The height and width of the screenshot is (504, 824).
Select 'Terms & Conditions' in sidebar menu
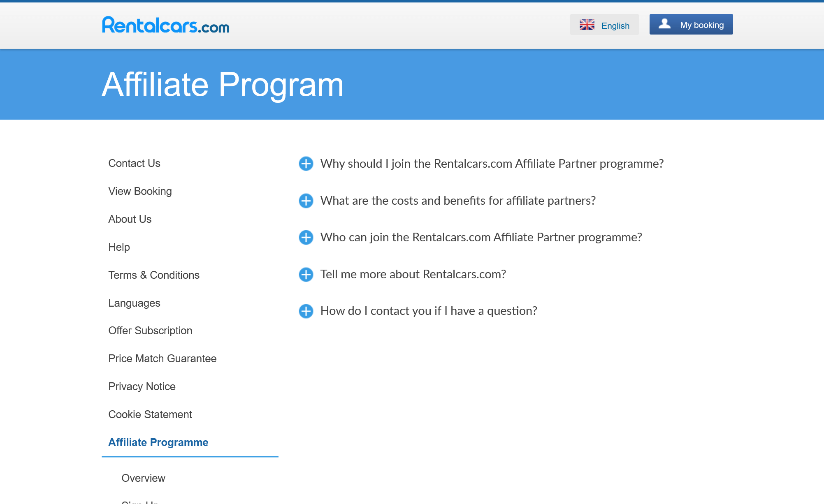tap(153, 275)
